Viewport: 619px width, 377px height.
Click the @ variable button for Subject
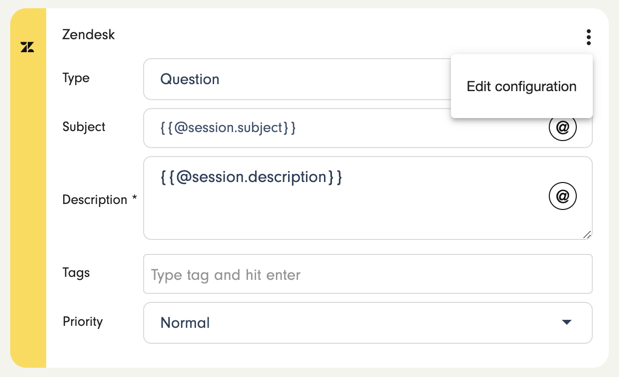(x=563, y=127)
